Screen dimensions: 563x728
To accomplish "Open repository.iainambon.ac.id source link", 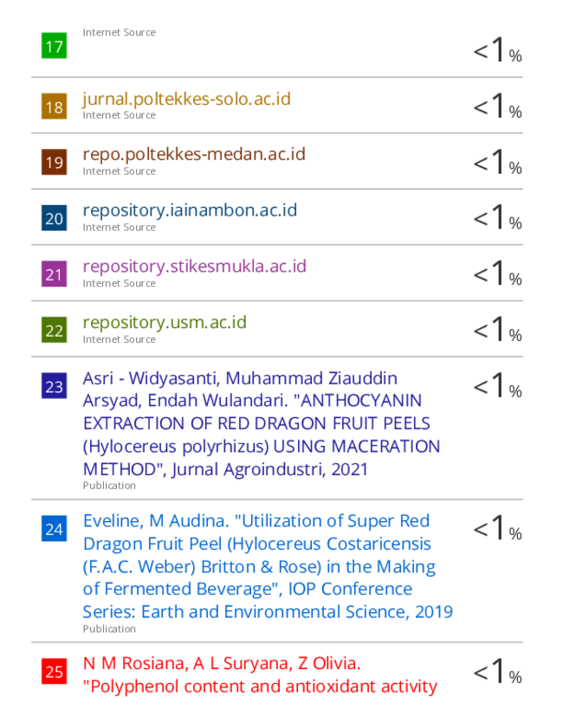I will [190, 210].
